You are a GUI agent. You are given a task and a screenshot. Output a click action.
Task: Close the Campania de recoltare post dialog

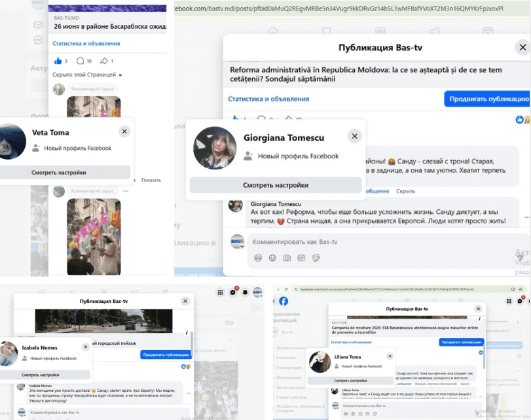click(x=478, y=309)
